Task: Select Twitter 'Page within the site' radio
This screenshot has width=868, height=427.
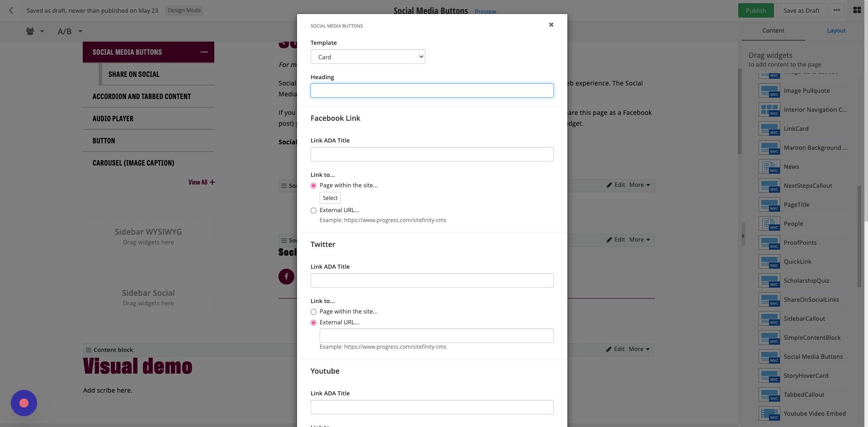Action: pos(313,312)
